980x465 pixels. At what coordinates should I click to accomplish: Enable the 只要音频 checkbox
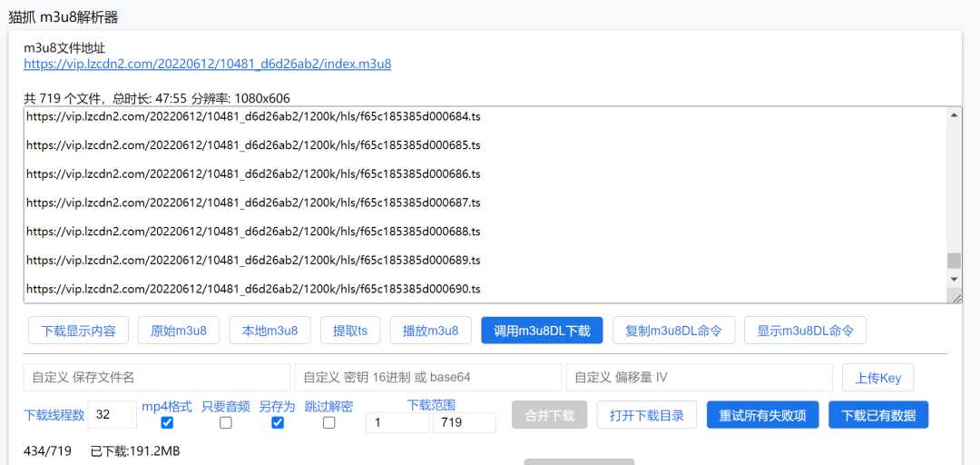tap(226, 422)
